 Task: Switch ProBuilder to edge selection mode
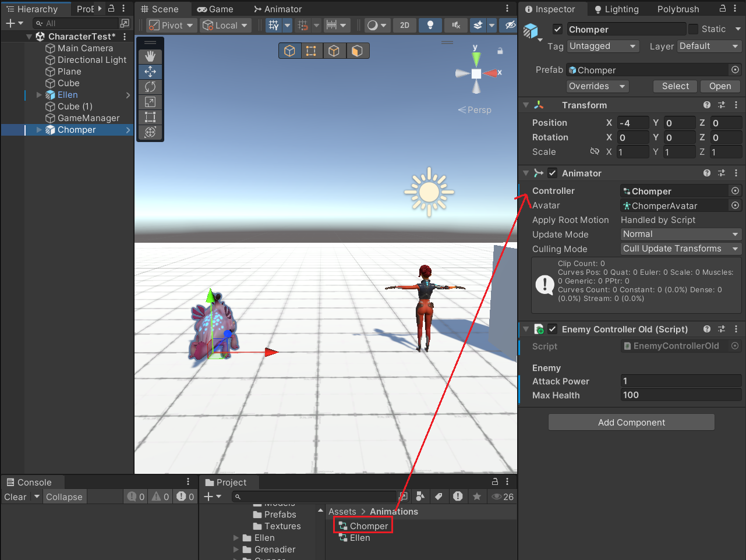click(x=334, y=51)
